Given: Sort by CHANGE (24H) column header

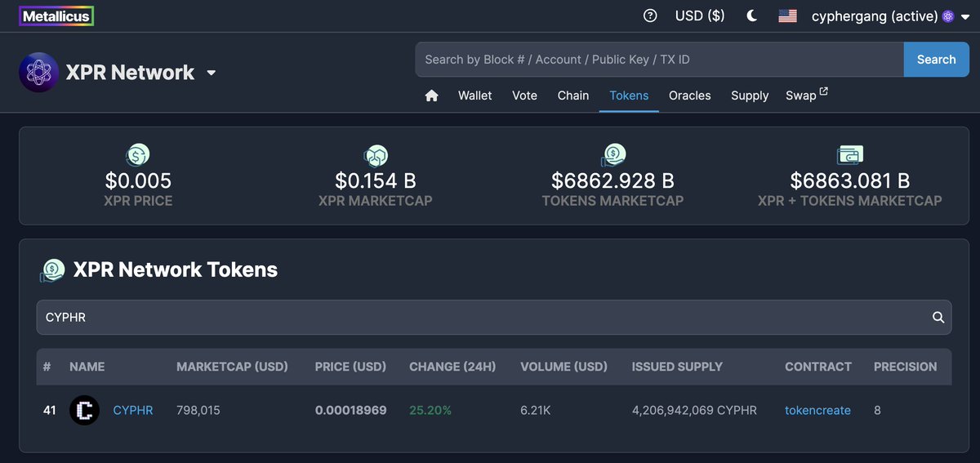Looking at the screenshot, I should [452, 367].
